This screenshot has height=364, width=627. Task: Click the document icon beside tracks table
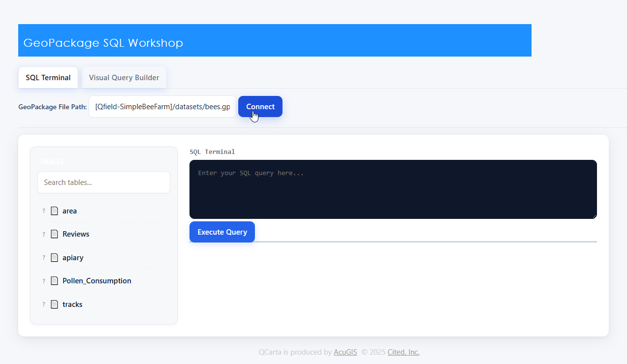pos(55,304)
